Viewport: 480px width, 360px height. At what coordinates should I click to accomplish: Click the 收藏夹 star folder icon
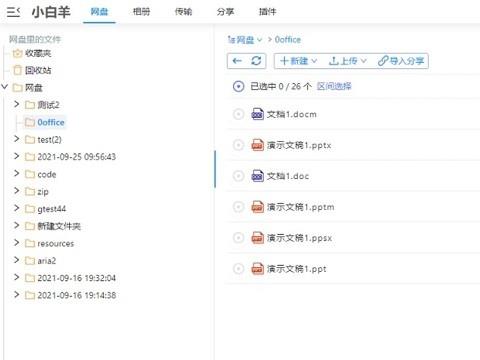(x=18, y=53)
